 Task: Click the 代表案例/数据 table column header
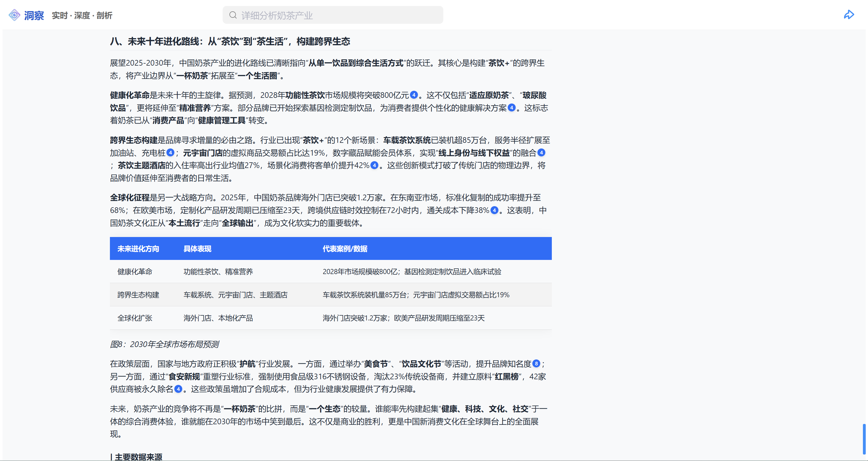pyautogui.click(x=345, y=249)
